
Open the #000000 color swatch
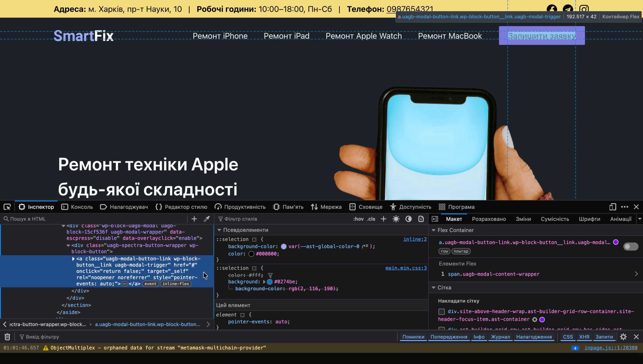pyautogui.click(x=251, y=254)
